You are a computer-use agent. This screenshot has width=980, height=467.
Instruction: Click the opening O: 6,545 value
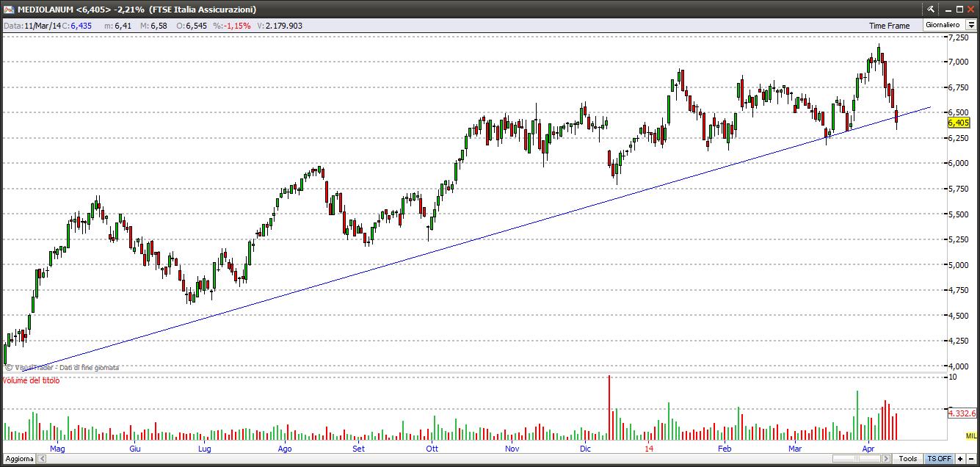coord(192,26)
